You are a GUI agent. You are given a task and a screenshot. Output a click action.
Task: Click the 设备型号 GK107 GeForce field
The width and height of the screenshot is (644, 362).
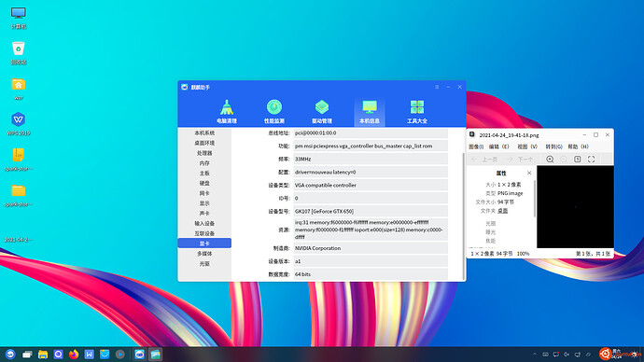(371, 212)
